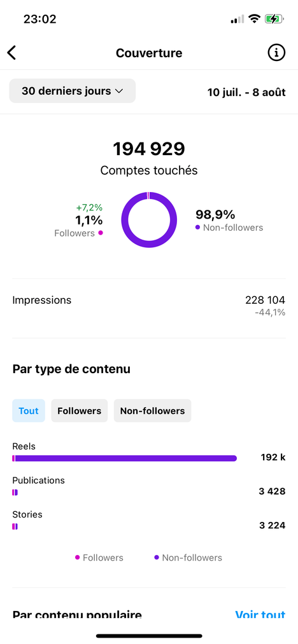Tap the purple Non-followers dot beside 98,9%
Image resolution: width=298 pixels, height=644 pixels.
(x=198, y=227)
